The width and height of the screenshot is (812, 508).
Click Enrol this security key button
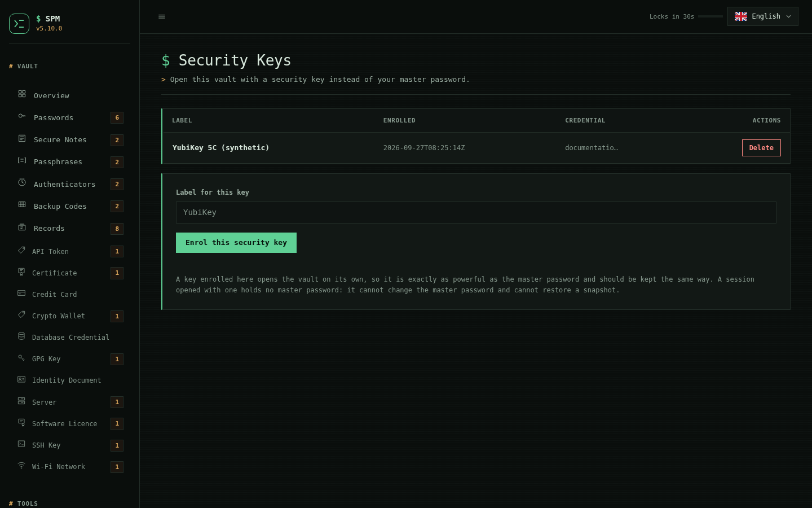pyautogui.click(x=236, y=243)
